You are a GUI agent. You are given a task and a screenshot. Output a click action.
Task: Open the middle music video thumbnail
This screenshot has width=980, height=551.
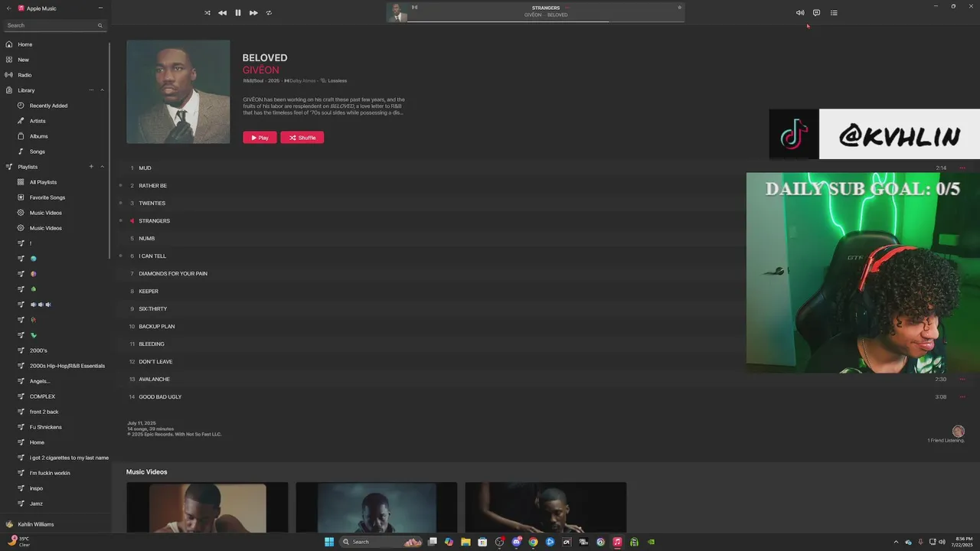click(377, 507)
